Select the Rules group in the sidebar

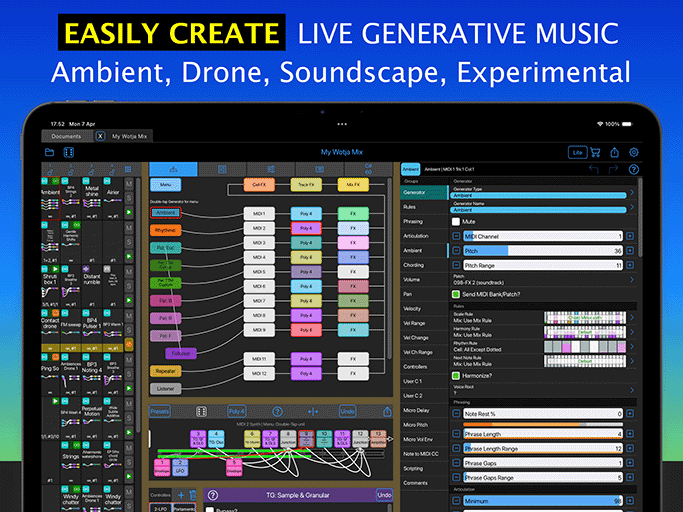(410, 207)
